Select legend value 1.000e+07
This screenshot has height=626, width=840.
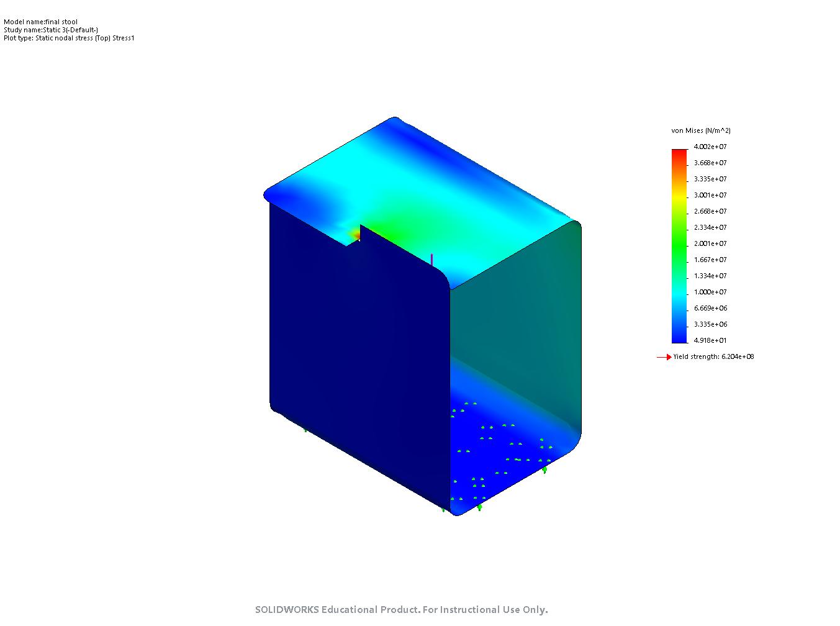pyautogui.click(x=710, y=292)
